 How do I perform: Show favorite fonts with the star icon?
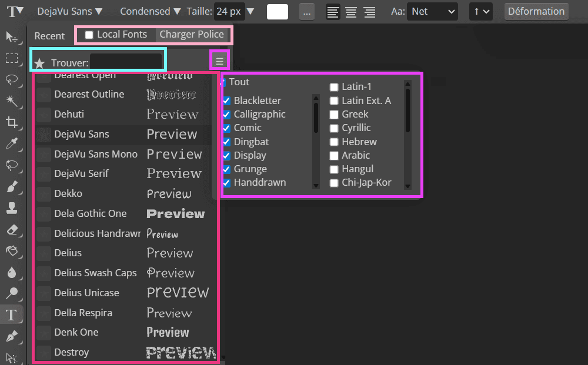click(39, 63)
